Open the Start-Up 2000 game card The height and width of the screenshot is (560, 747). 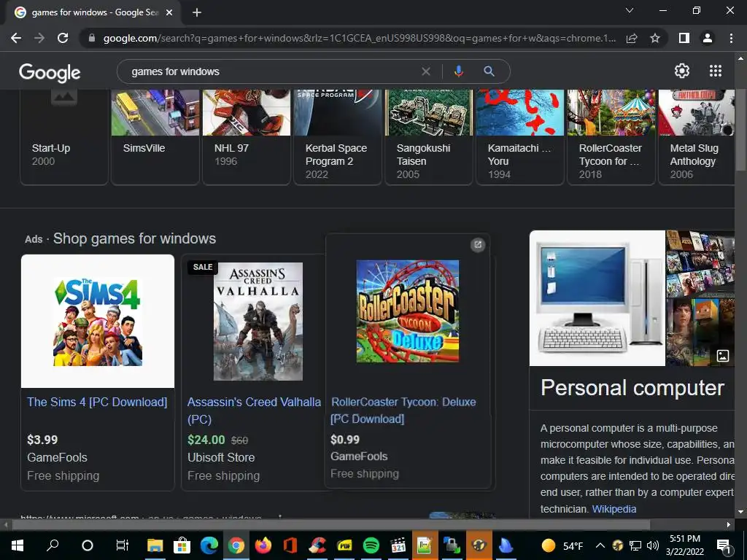click(64, 137)
